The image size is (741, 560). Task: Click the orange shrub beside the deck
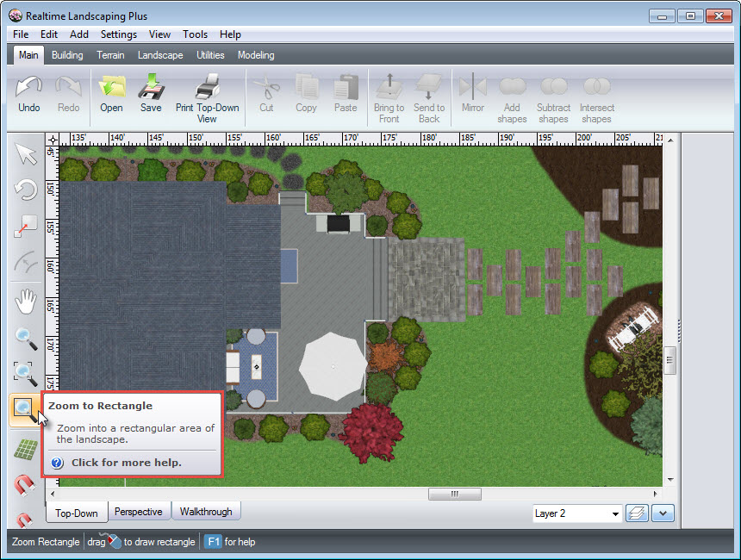(x=386, y=355)
